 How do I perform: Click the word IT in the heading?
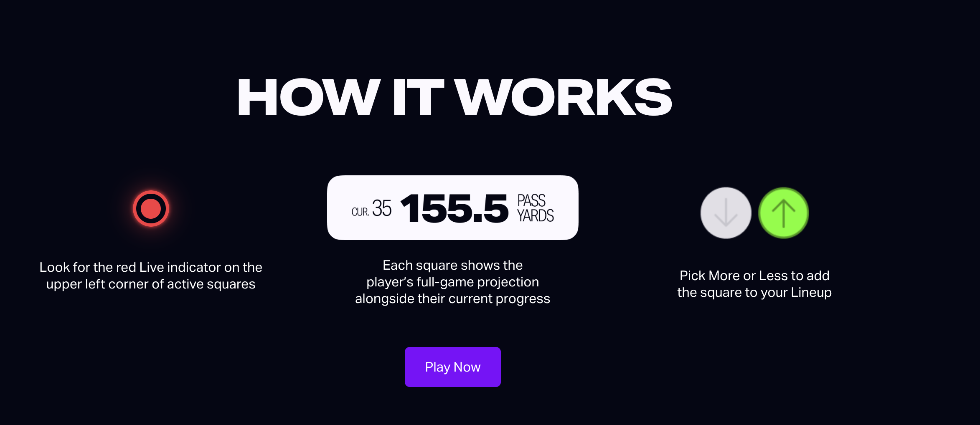418,97
